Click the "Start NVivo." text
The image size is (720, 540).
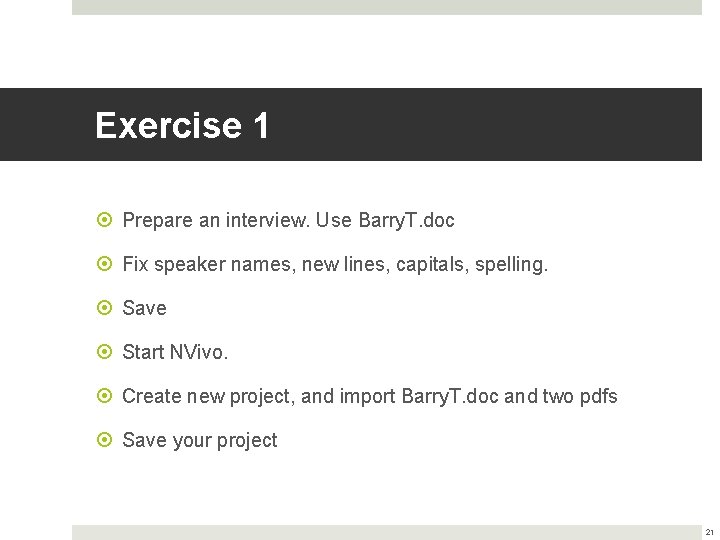(175, 352)
